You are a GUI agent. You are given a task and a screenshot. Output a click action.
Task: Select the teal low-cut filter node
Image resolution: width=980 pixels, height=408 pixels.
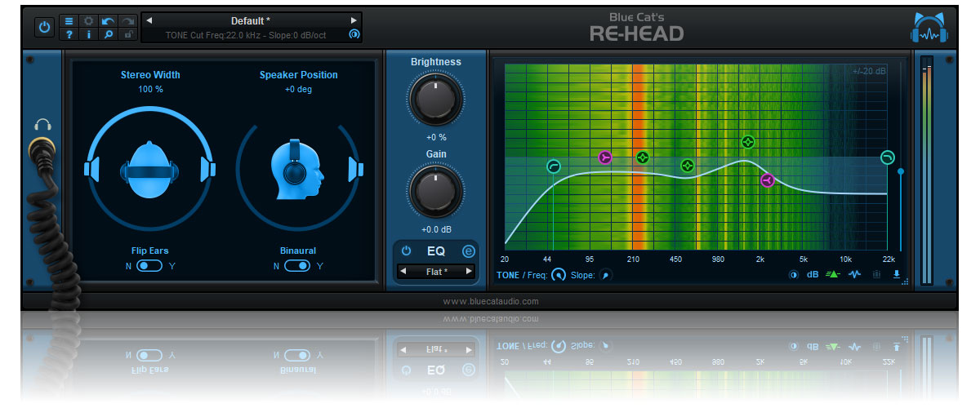pyautogui.click(x=554, y=167)
